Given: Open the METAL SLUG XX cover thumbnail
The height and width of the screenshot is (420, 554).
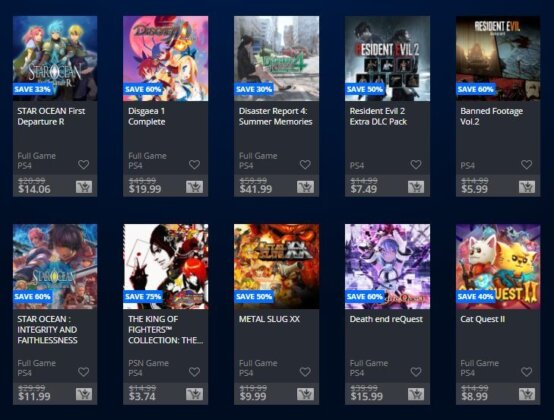Looking at the screenshot, I should pyautogui.click(x=276, y=266).
